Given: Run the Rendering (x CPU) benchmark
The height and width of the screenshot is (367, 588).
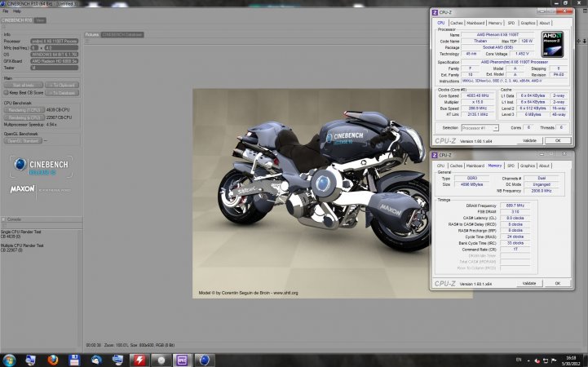Looking at the screenshot, I should click(x=24, y=117).
